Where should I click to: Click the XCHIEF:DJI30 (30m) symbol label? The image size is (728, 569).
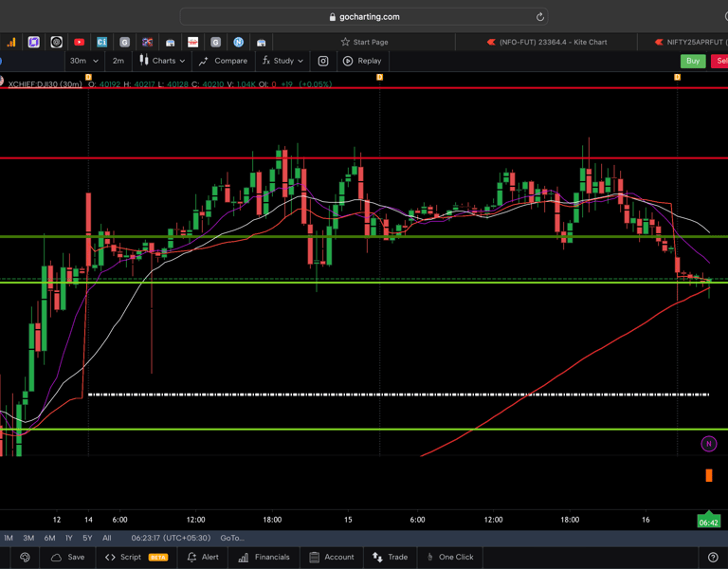pos(45,84)
